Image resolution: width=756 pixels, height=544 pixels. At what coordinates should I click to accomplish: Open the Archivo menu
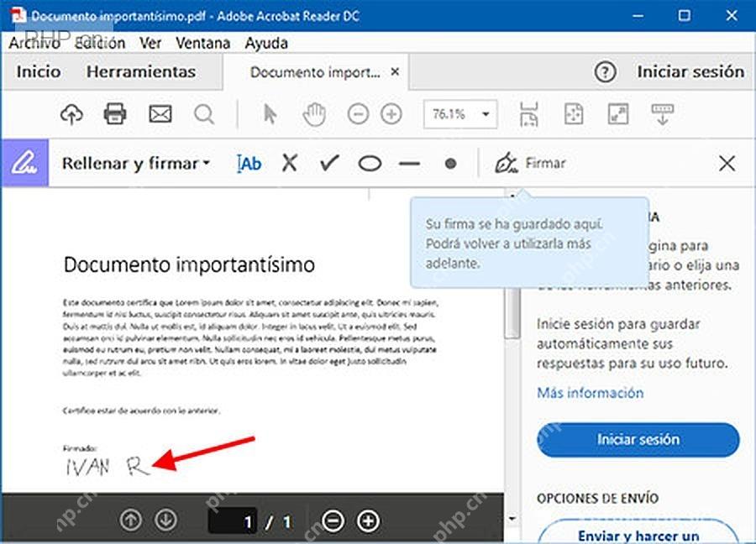tap(34, 43)
